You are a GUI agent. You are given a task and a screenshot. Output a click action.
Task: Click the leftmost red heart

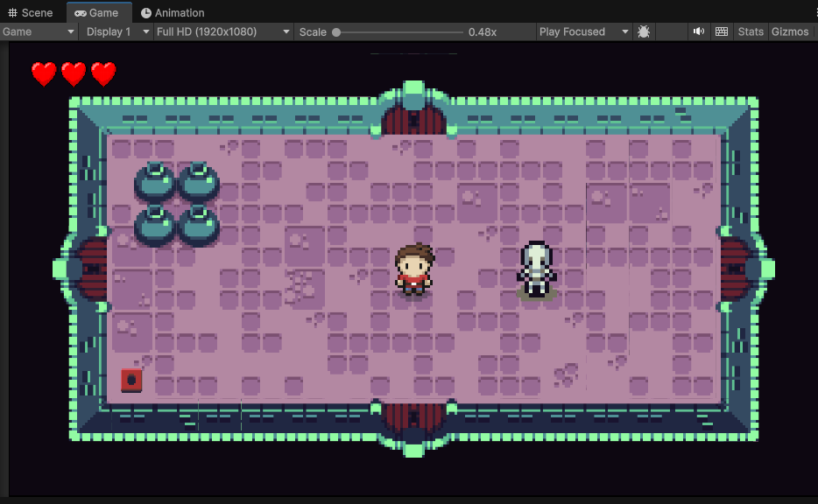point(44,74)
